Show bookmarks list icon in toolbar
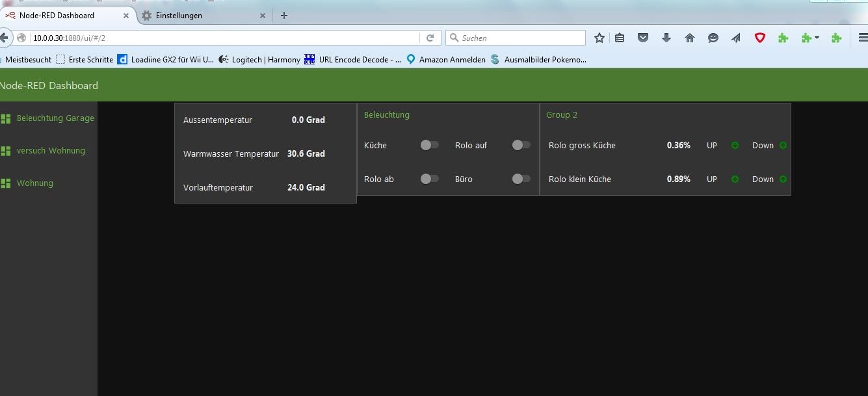 click(620, 38)
